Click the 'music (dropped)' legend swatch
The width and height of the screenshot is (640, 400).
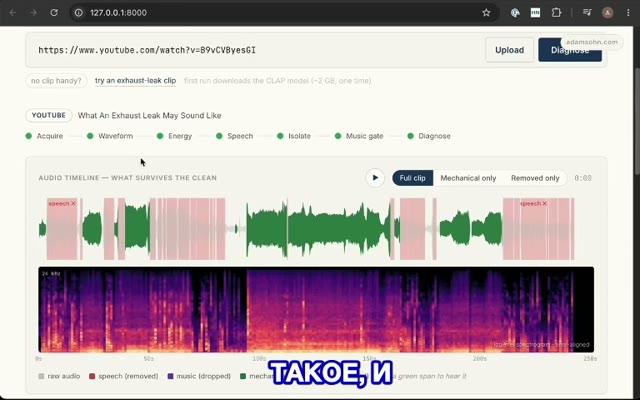tap(171, 376)
